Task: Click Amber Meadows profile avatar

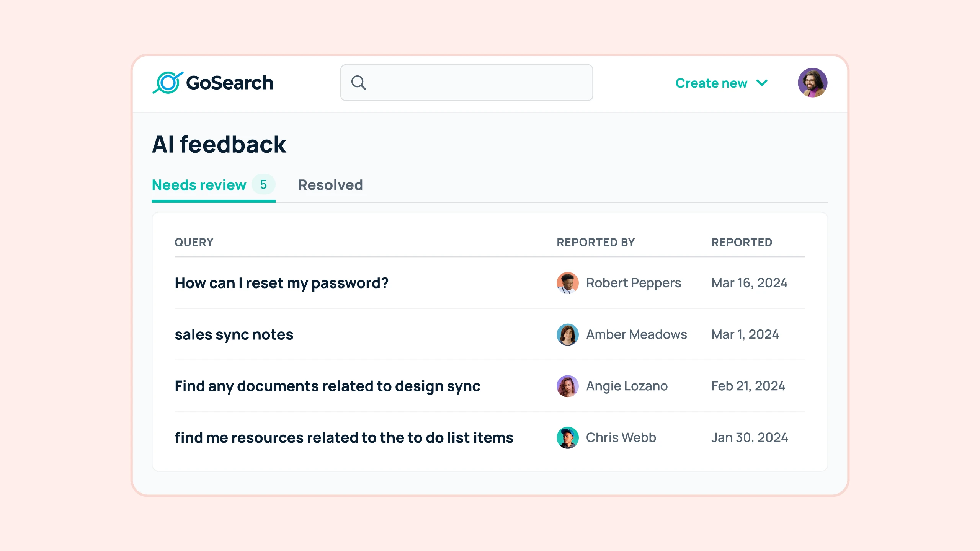Action: pyautogui.click(x=567, y=334)
